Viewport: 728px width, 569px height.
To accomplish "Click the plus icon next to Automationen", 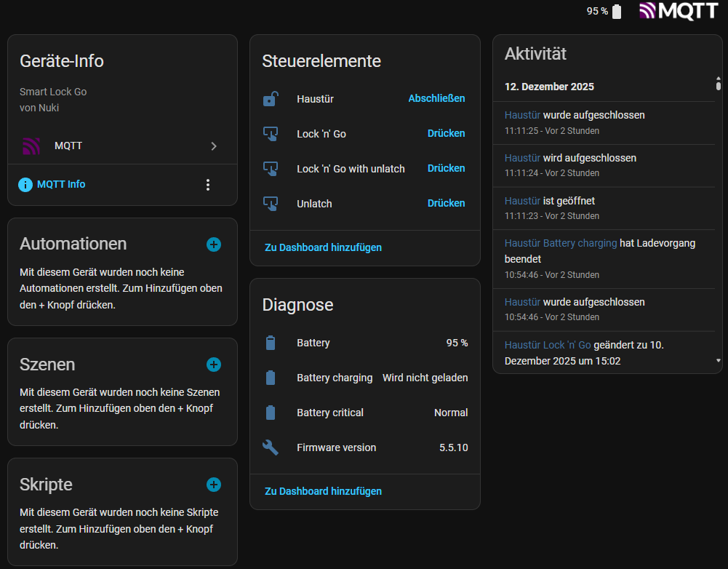I will click(214, 244).
